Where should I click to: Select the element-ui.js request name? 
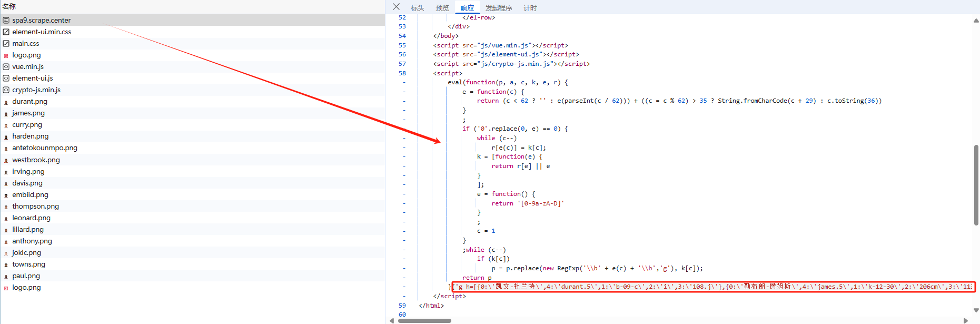(x=33, y=78)
